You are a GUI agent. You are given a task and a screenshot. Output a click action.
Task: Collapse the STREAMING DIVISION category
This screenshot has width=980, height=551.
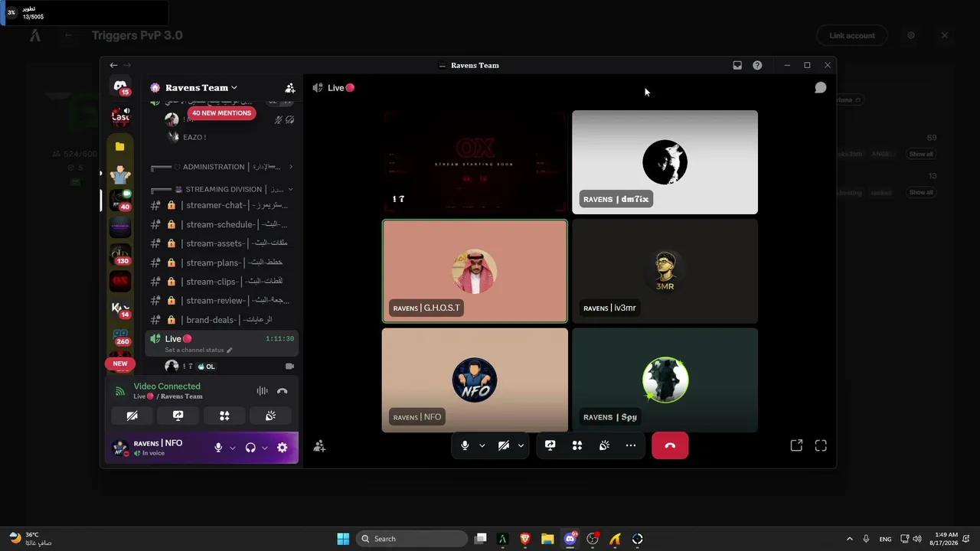pyautogui.click(x=222, y=189)
